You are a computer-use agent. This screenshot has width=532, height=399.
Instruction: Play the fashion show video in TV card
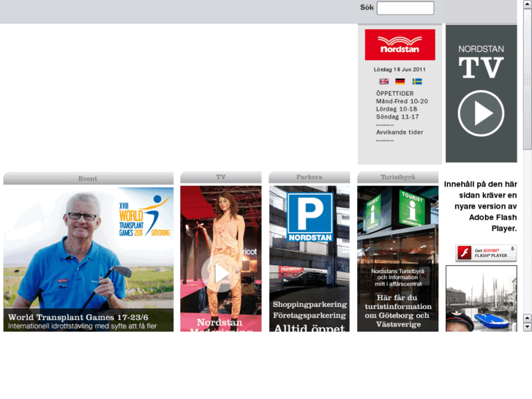220,274
